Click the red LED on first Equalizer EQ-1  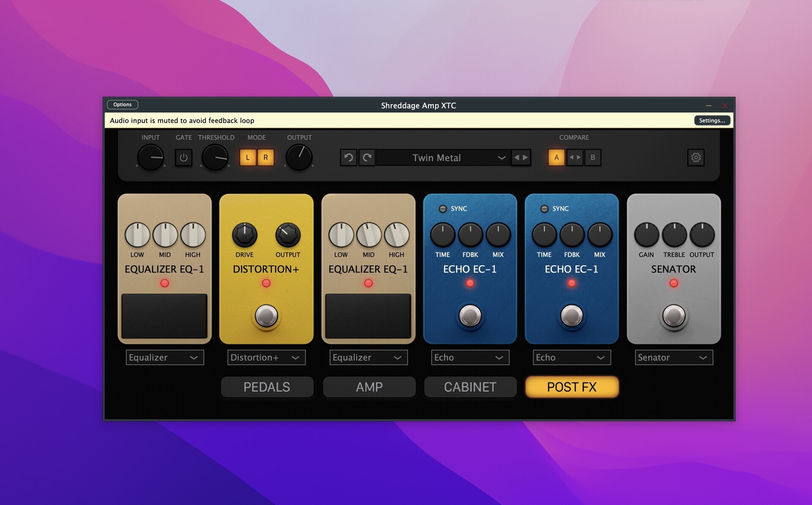click(x=165, y=283)
